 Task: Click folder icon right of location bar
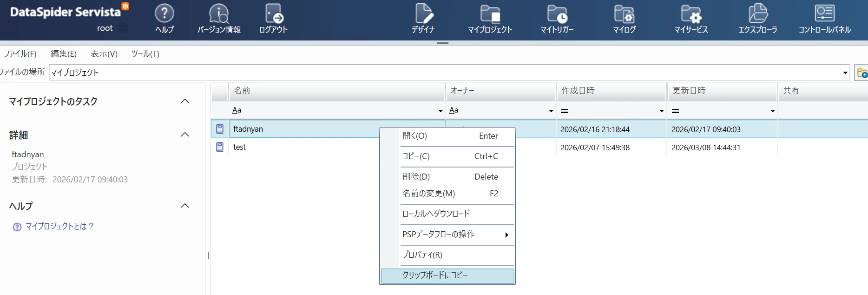861,73
